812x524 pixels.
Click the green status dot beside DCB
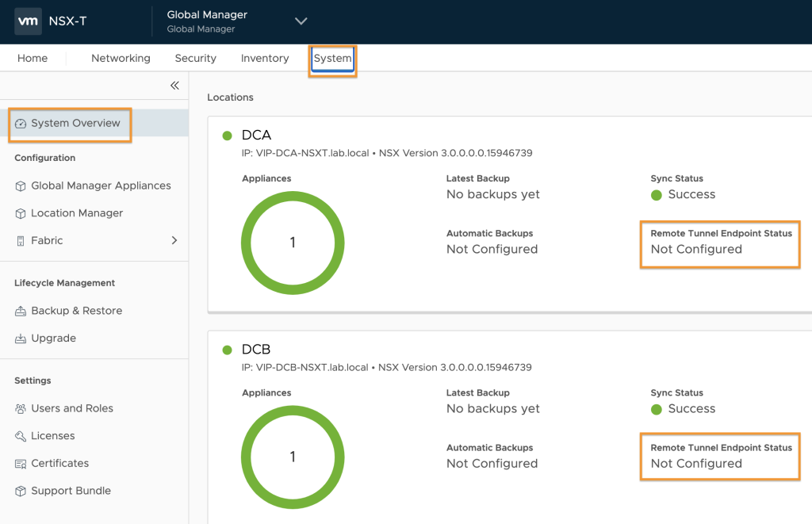pos(227,350)
